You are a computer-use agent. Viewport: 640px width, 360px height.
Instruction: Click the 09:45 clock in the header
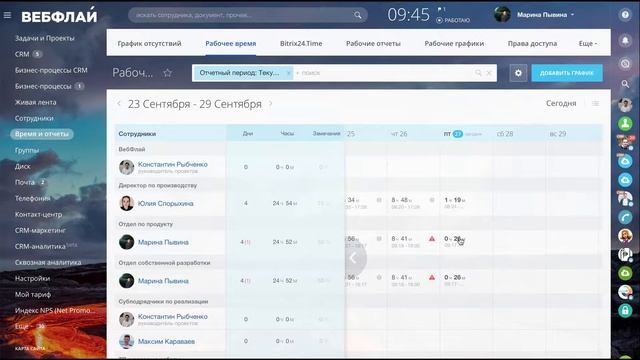click(x=408, y=15)
